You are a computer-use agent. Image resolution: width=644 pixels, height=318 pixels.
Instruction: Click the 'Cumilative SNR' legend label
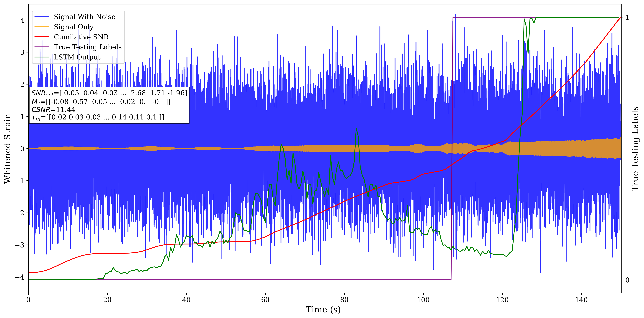[81, 37]
